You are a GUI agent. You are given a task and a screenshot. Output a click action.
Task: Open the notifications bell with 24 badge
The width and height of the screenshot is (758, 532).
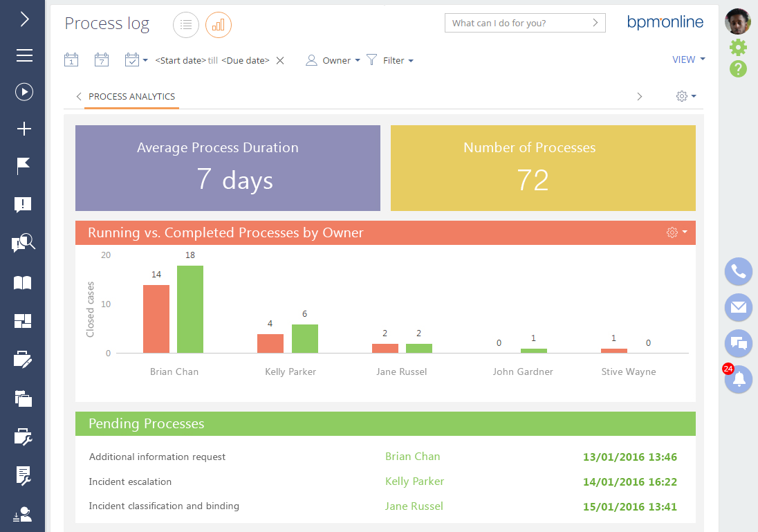click(738, 380)
